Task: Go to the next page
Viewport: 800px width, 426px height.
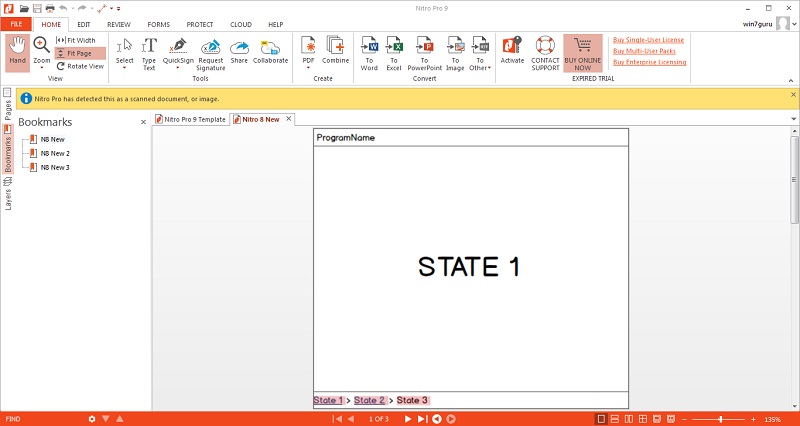Action: click(x=408, y=419)
